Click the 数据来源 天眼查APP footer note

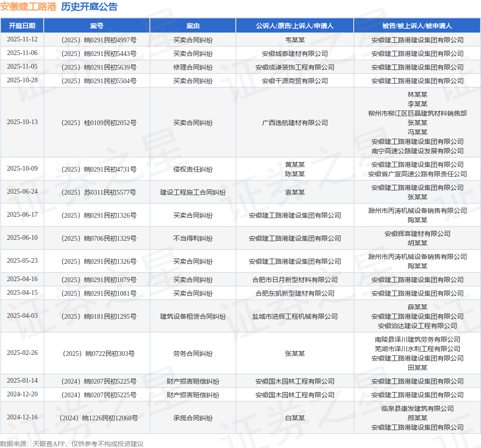click(72, 444)
